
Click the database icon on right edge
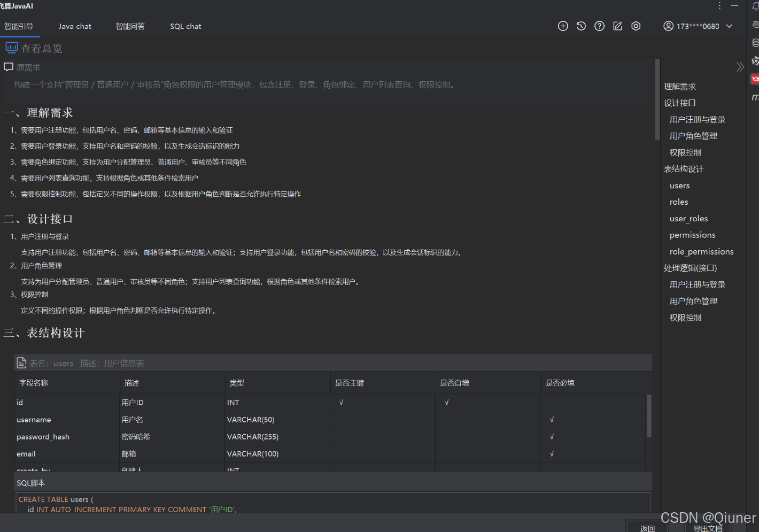click(756, 42)
